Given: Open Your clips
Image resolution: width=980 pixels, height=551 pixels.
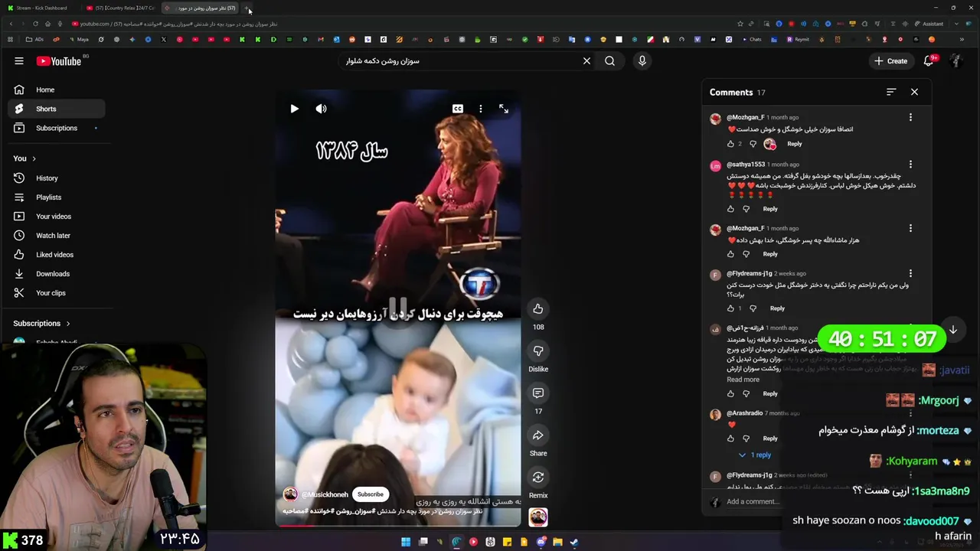Looking at the screenshot, I should tap(56, 293).
